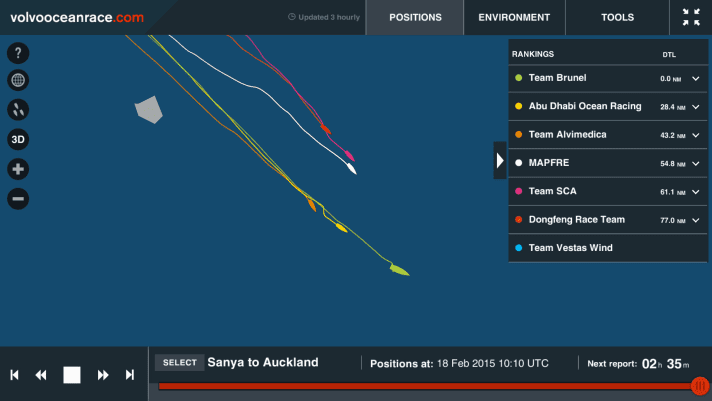712x401 pixels.
Task: Select the Team Brunel green boat on map
Action: pos(400,270)
